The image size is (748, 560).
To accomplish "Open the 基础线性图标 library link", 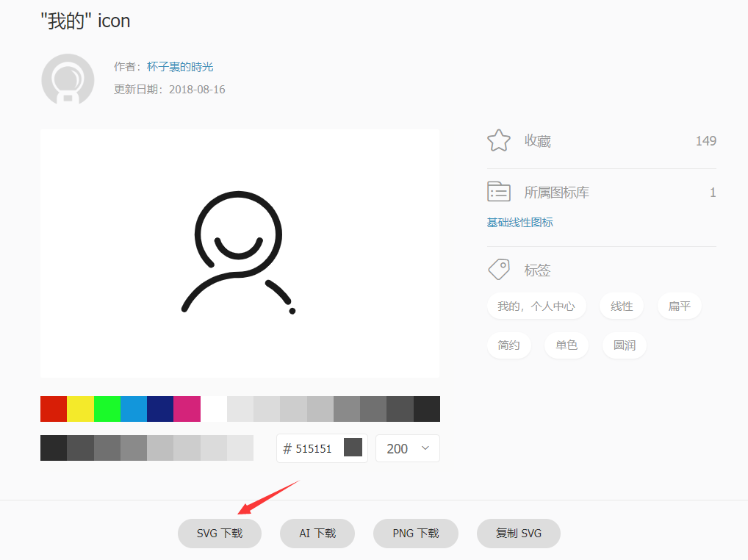I will tap(519, 222).
